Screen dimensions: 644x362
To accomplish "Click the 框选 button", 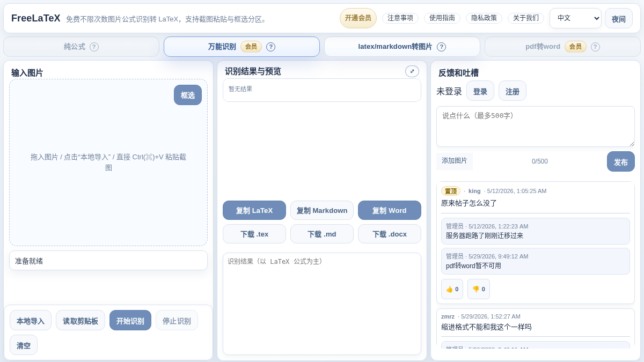I will [188, 95].
